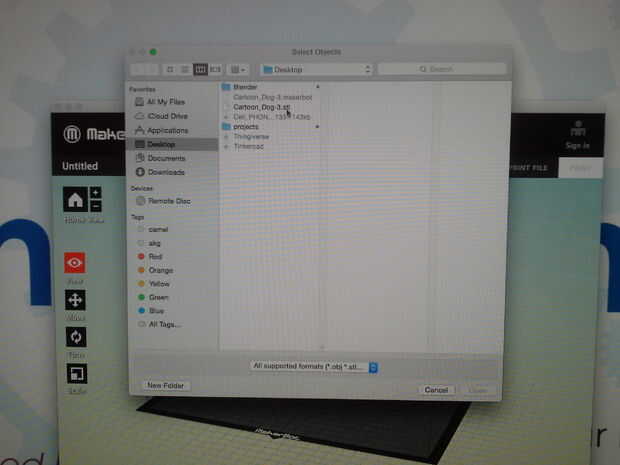Open the supported formats dropdown
The width and height of the screenshot is (620, 465).
[x=314, y=367]
